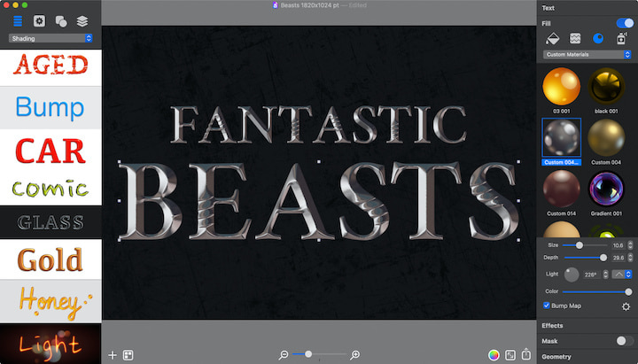Adjust the Depth slider
The image size is (638, 364).
click(585, 258)
